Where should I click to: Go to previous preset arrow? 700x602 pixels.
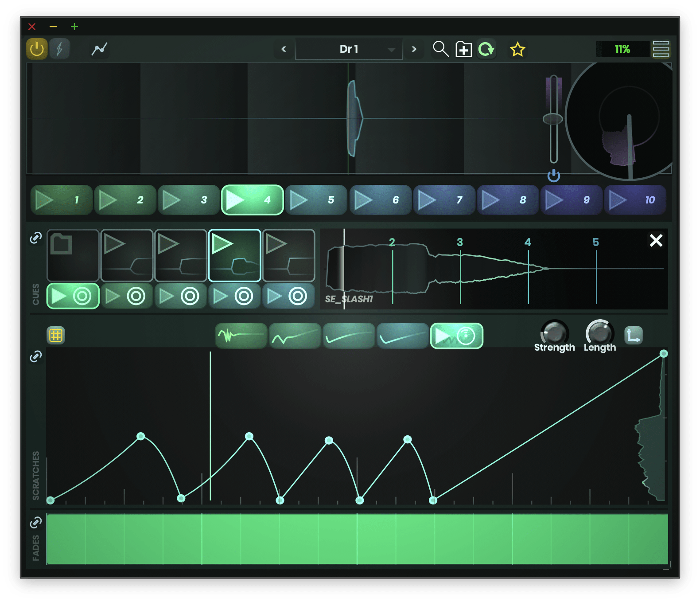[284, 49]
